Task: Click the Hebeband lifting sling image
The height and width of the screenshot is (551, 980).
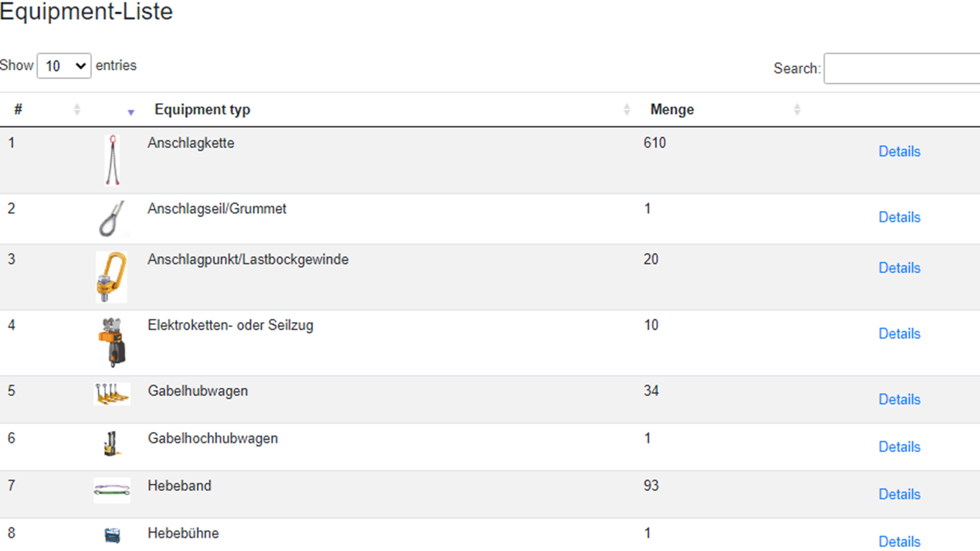Action: pyautogui.click(x=112, y=490)
